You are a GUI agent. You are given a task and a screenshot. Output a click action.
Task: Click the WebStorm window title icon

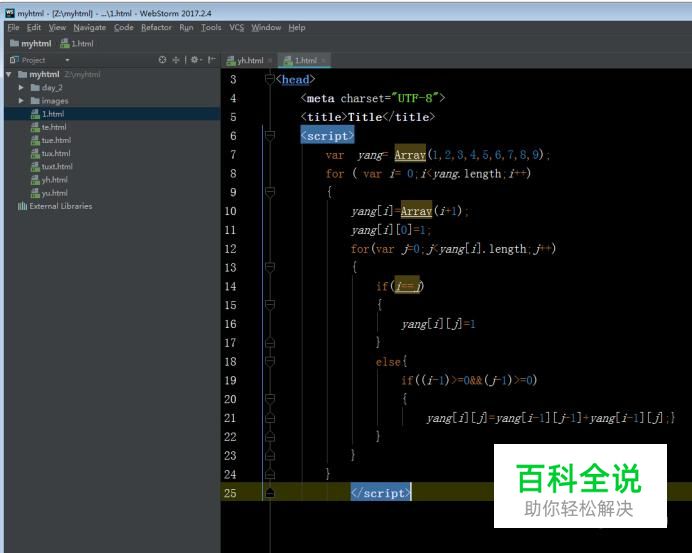10,13
